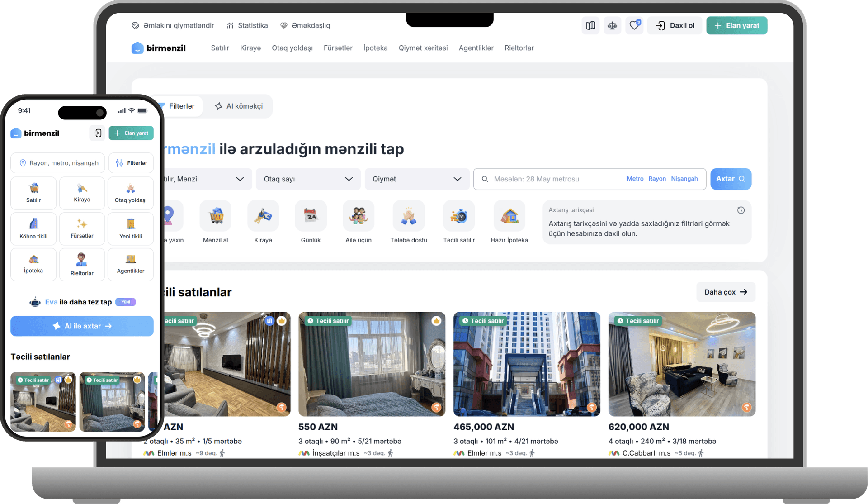Image resolution: width=868 pixels, height=504 pixels.
Task: Click the birmənzil logo on laptop
Action: click(159, 48)
